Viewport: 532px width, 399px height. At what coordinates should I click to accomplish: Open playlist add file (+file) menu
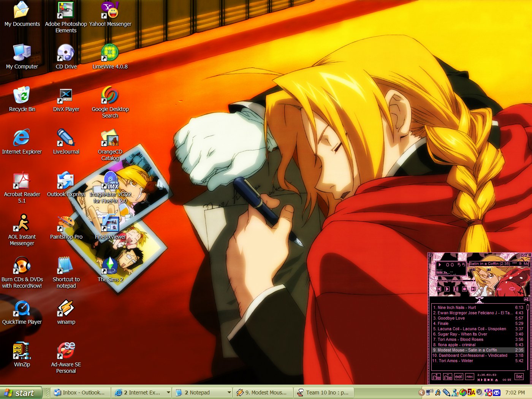[436, 377]
